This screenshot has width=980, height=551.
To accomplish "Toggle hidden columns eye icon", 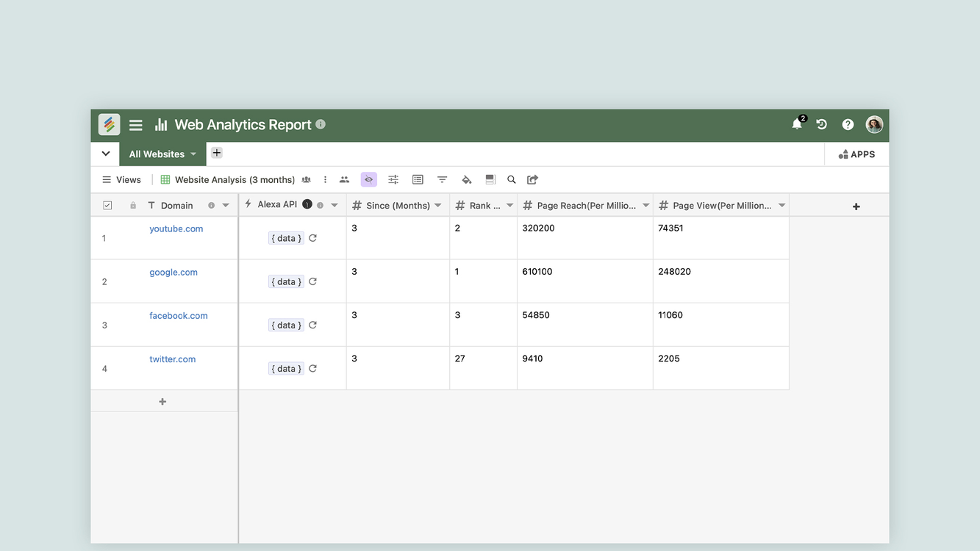I will pos(369,179).
